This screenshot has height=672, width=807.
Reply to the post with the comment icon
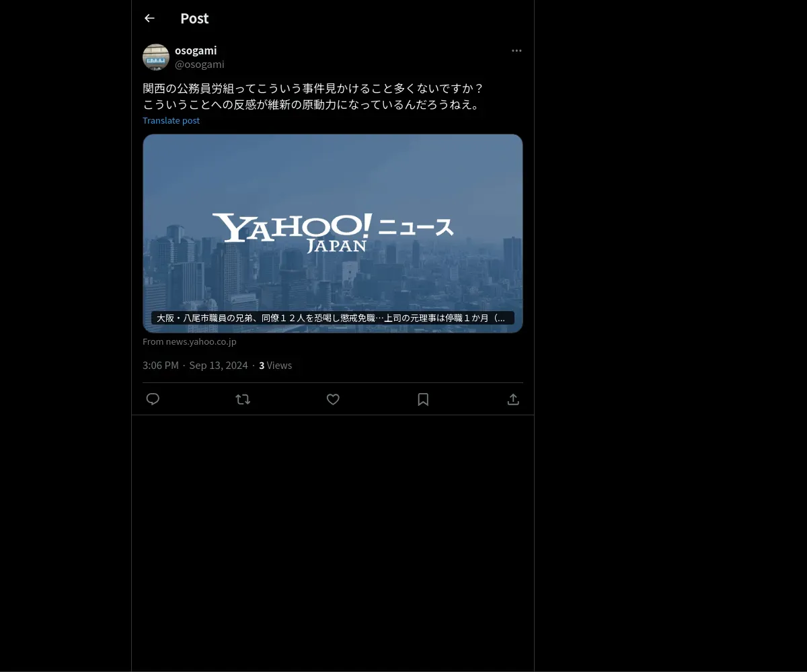click(x=153, y=399)
